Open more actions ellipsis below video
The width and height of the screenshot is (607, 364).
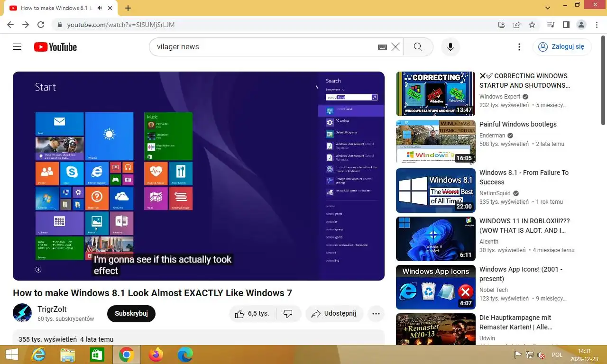tap(376, 314)
